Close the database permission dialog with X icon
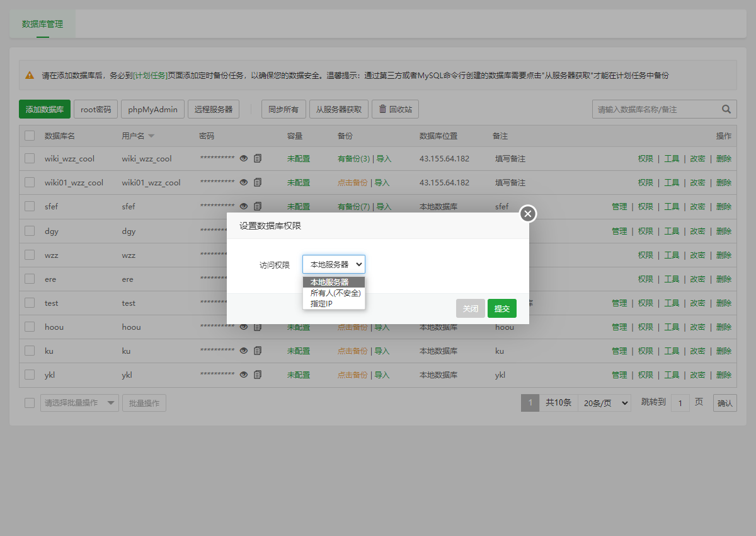This screenshot has width=756, height=536. point(528,214)
